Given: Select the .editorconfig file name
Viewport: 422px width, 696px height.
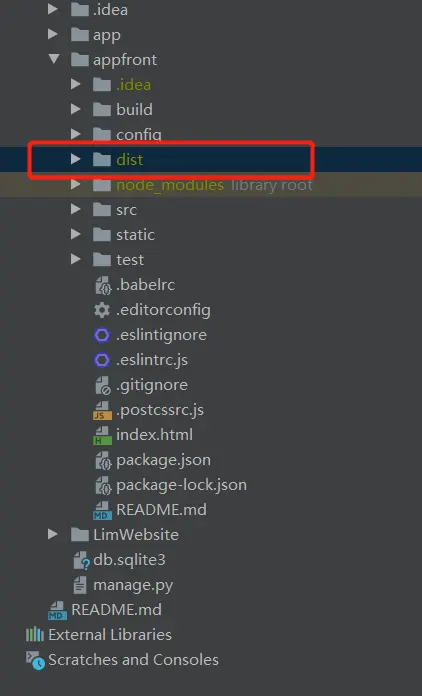Looking at the screenshot, I should point(163,310).
